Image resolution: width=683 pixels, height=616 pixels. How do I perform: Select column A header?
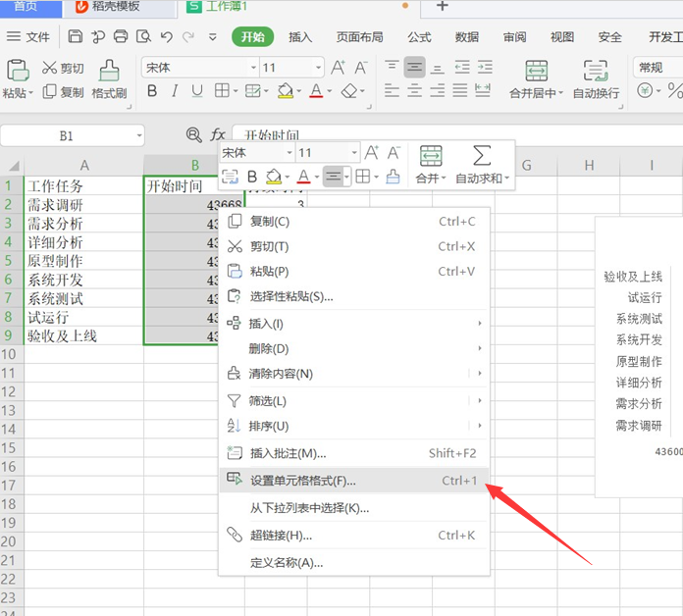tap(84, 165)
